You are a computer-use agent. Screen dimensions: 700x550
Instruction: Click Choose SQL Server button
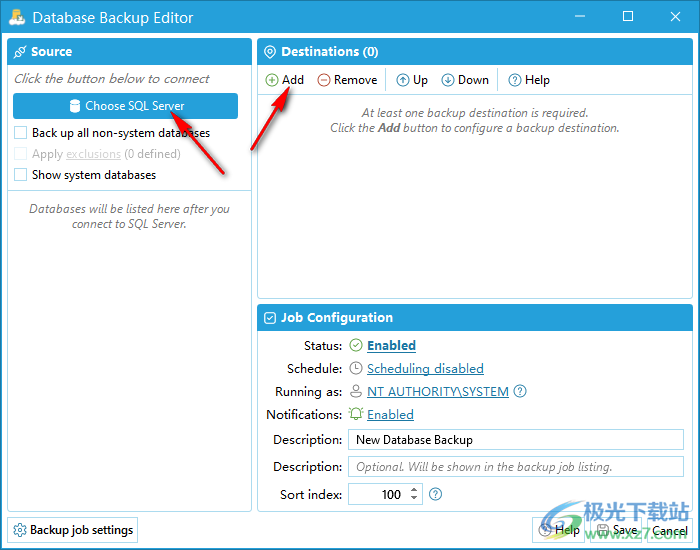pos(125,106)
